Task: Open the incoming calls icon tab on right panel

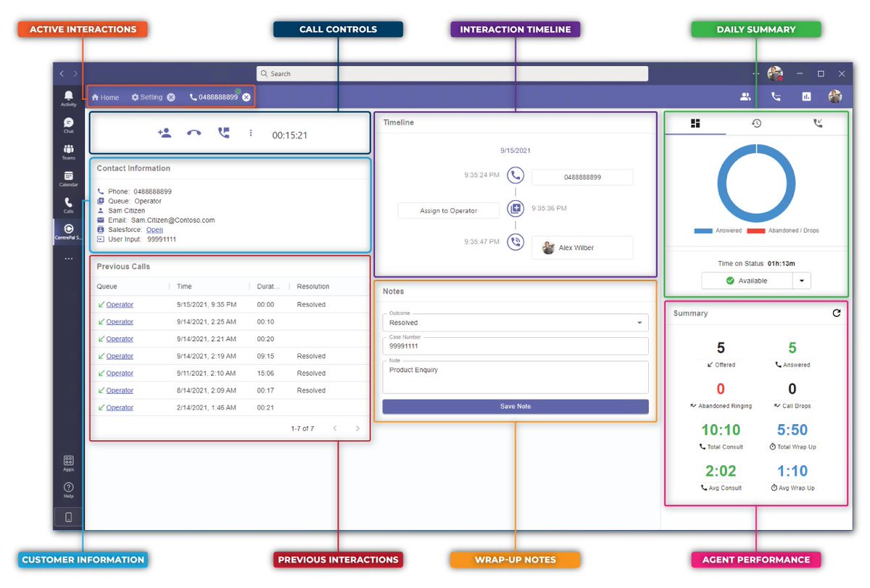Action: click(x=819, y=123)
